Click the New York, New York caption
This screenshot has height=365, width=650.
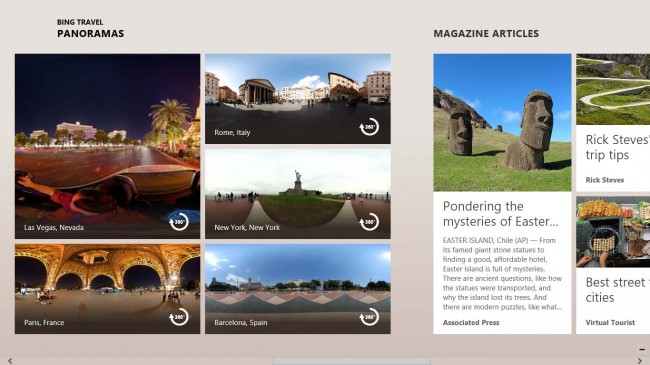tap(247, 227)
